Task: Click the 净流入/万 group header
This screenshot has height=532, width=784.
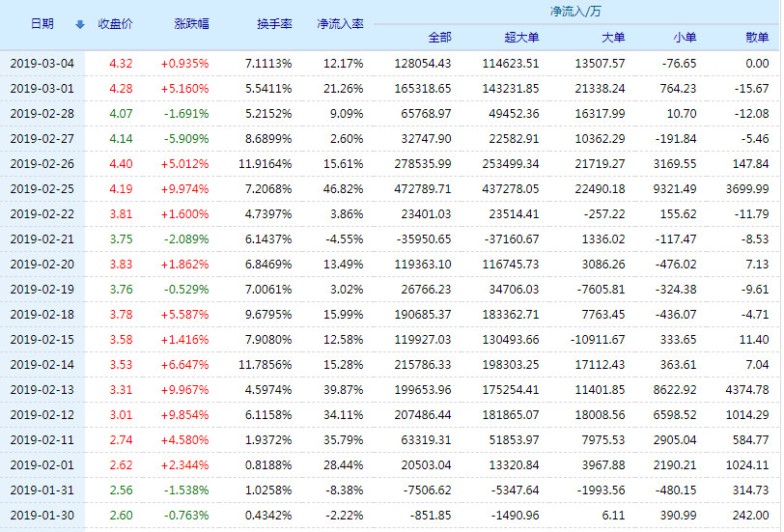Action: (574, 12)
